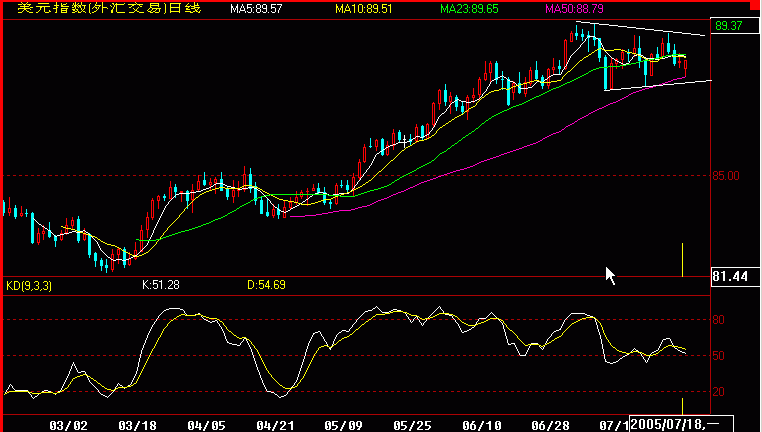The image size is (762, 432).
Task: Click the 03/02 date label
Action: click(x=69, y=426)
